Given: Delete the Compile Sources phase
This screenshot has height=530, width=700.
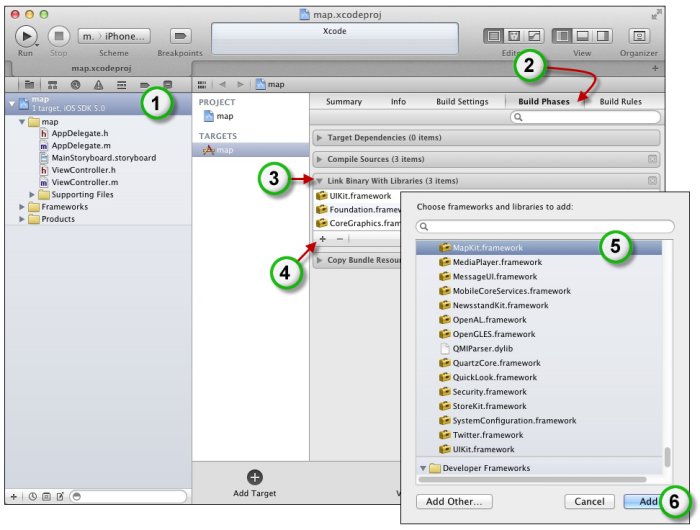Looking at the screenshot, I should 652,159.
